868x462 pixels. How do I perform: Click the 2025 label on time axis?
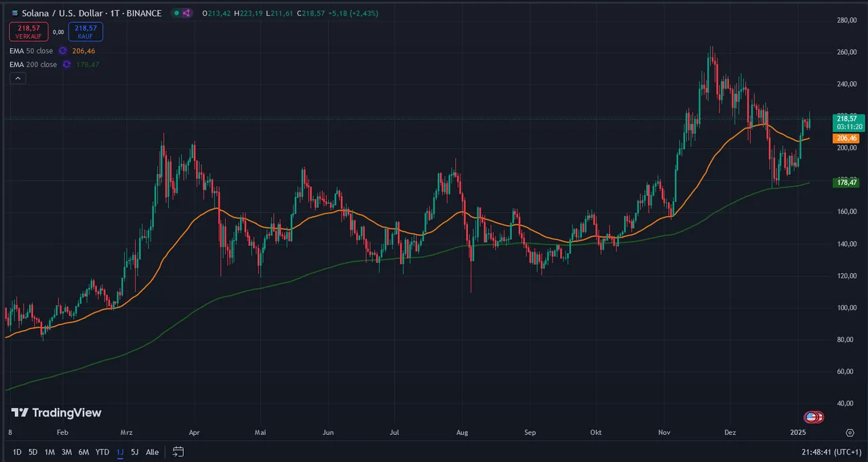coord(798,432)
